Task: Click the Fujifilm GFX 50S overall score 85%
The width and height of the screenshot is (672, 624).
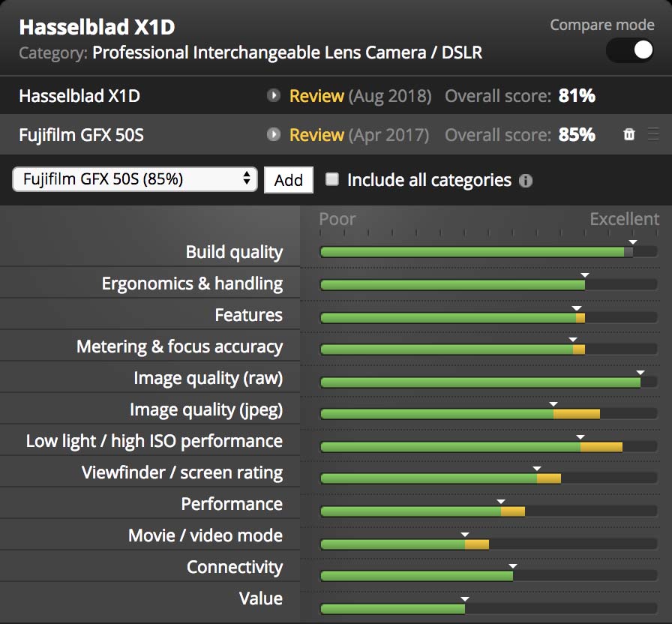Action: (x=577, y=135)
